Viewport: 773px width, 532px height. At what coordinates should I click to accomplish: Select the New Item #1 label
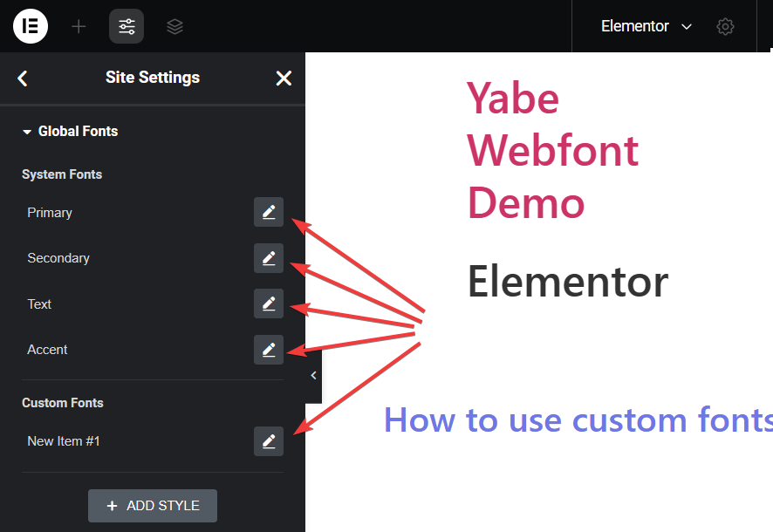point(64,441)
